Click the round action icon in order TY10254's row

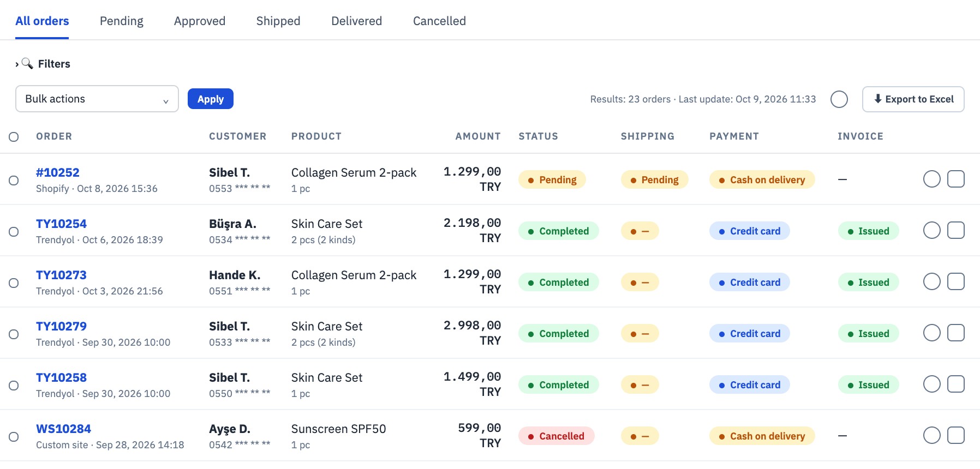(x=931, y=230)
